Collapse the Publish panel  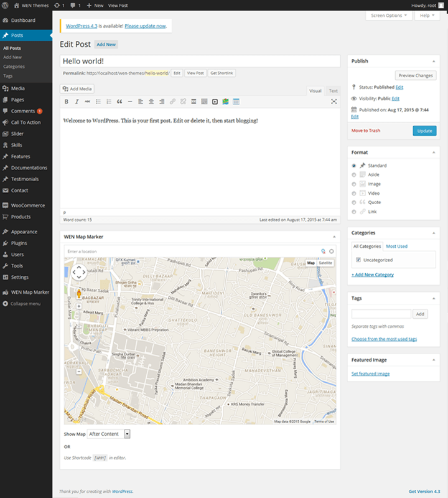pos(432,61)
